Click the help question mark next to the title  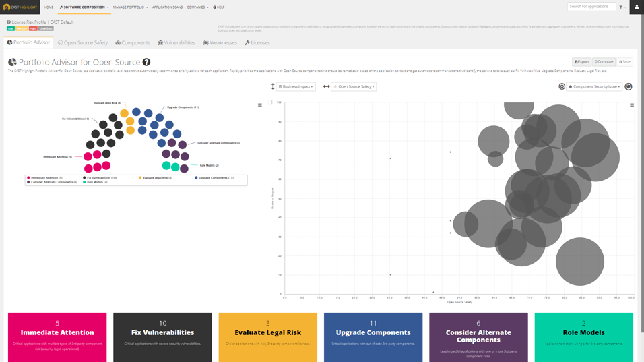coord(146,63)
